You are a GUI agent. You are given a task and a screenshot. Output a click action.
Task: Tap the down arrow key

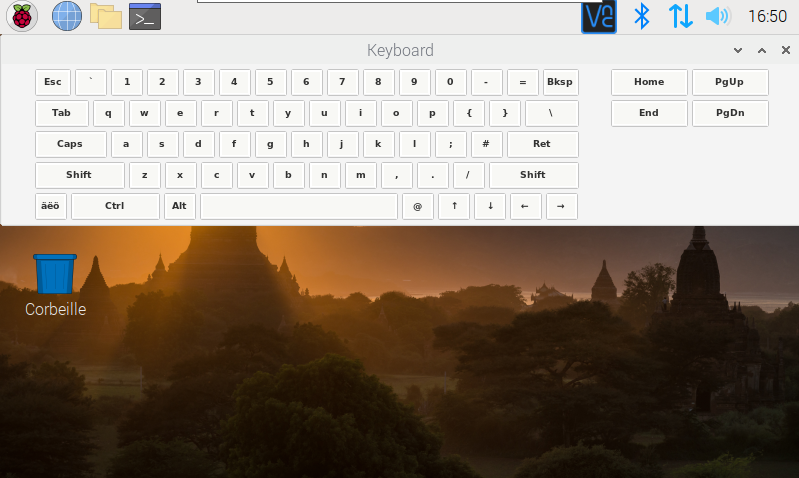click(x=490, y=206)
